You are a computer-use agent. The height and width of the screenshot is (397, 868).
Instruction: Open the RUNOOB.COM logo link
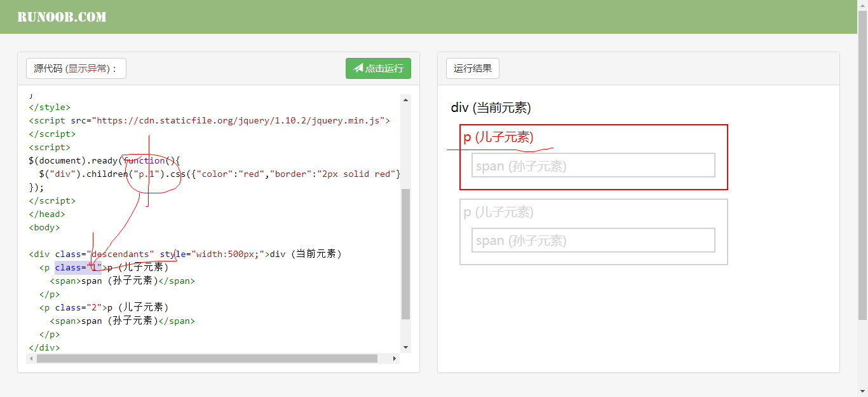click(x=62, y=17)
